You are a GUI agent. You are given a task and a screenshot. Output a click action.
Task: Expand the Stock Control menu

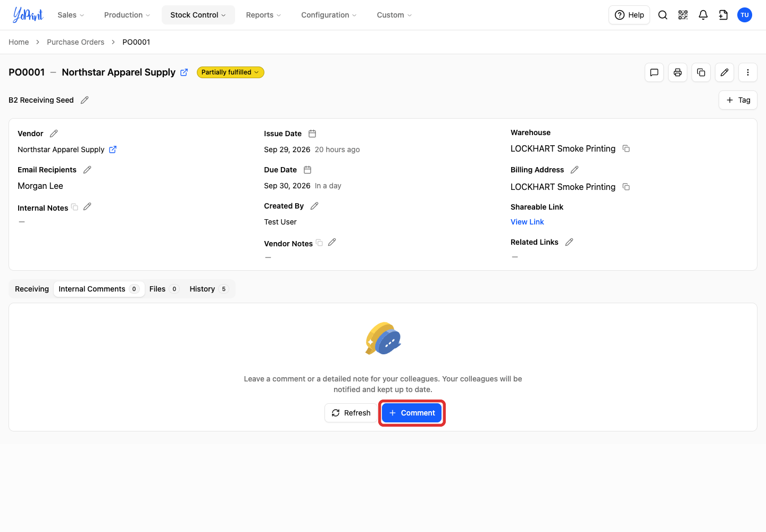[198, 15]
